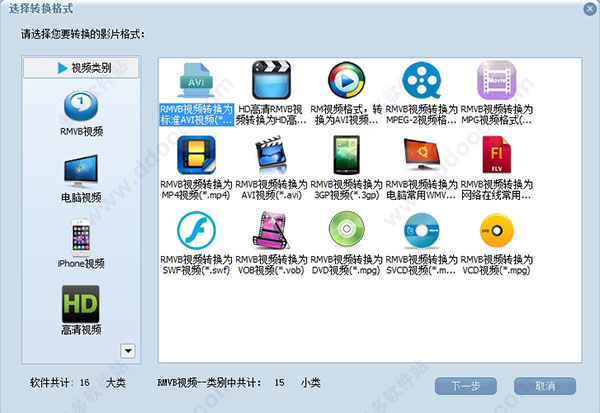
Task: Choose the SVCD视频 blue disc icon
Action: point(422,231)
